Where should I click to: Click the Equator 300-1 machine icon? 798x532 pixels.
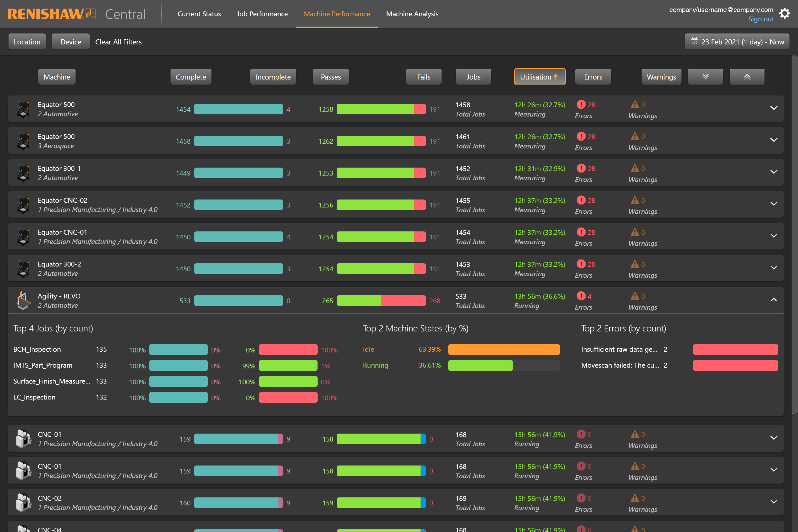coord(23,173)
